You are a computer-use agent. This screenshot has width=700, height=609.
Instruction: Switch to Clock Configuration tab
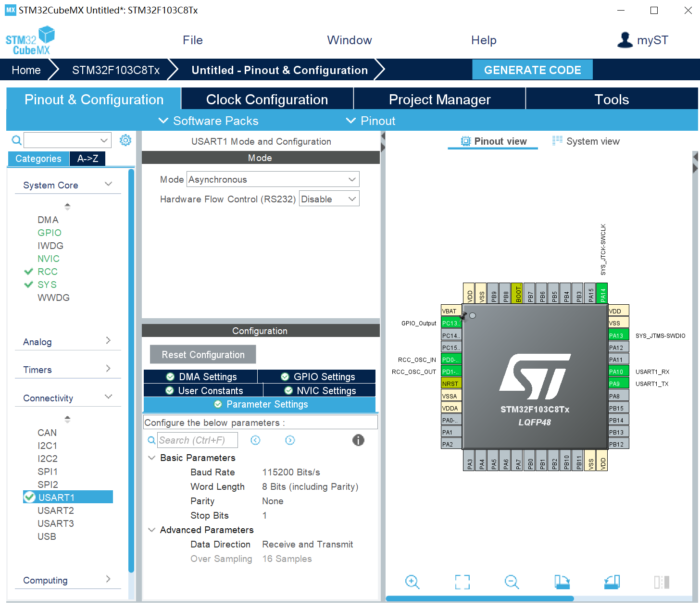[x=267, y=99]
